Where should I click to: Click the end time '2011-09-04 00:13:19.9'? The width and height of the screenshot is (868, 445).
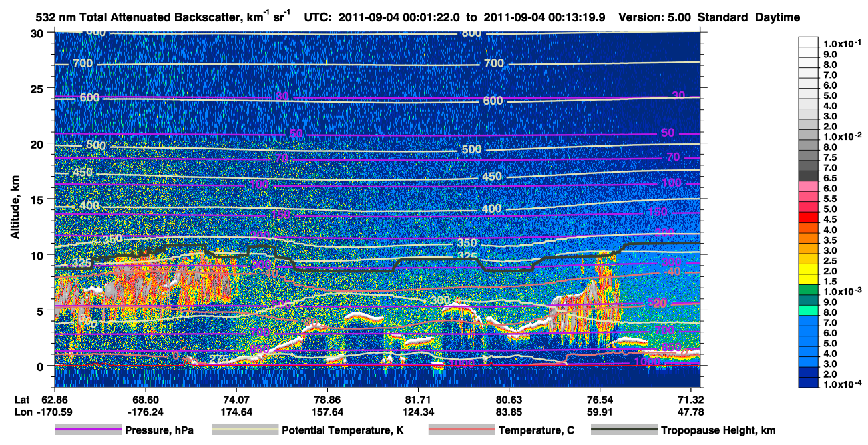click(544, 17)
